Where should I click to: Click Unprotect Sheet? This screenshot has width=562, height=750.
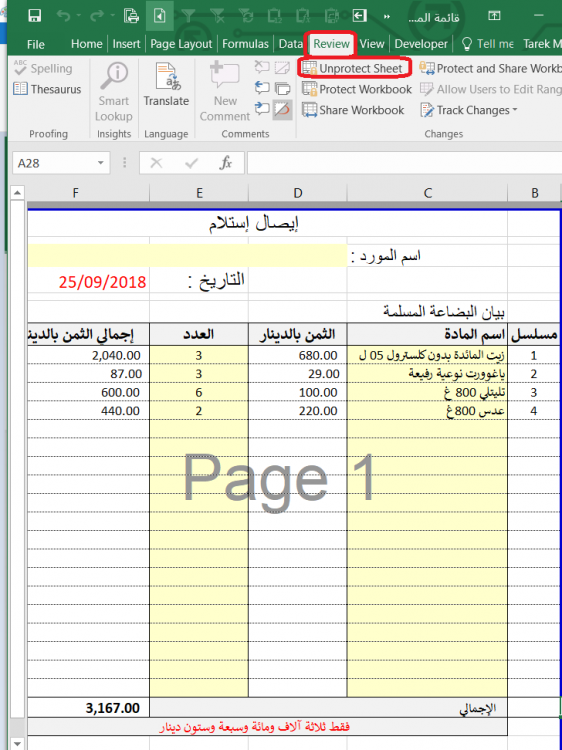[x=354, y=68]
